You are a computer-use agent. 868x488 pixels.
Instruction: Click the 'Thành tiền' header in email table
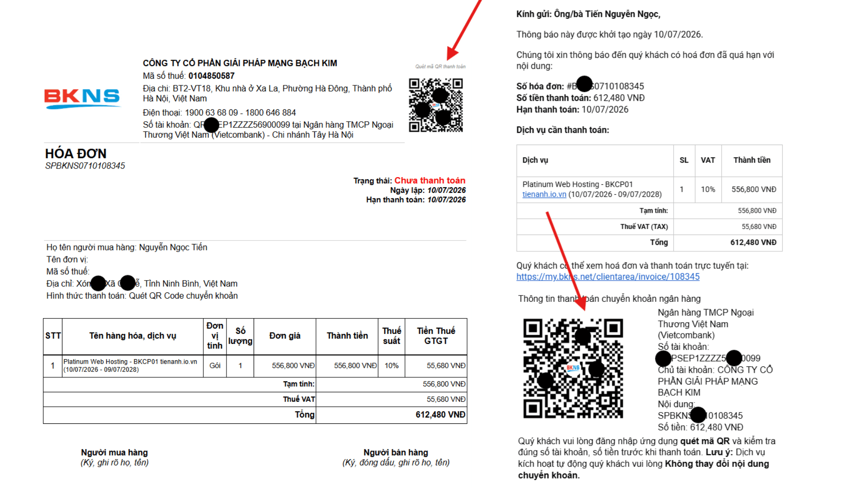pos(752,160)
